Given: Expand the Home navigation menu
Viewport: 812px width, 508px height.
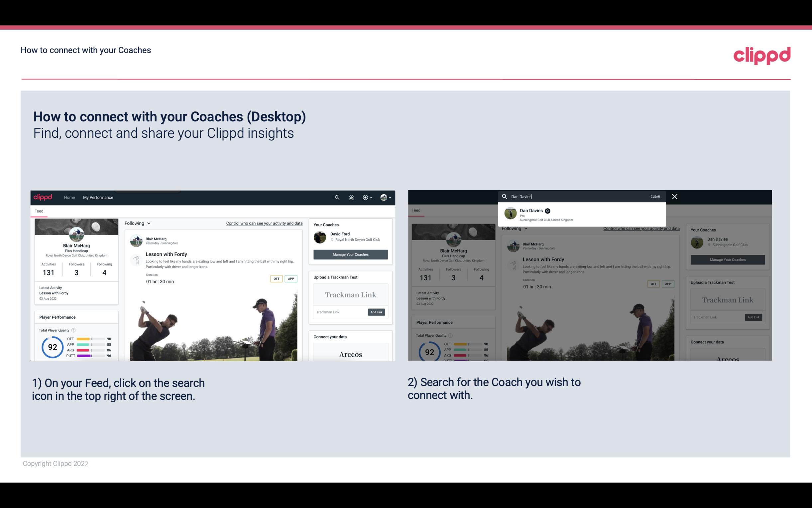Looking at the screenshot, I should point(69,197).
